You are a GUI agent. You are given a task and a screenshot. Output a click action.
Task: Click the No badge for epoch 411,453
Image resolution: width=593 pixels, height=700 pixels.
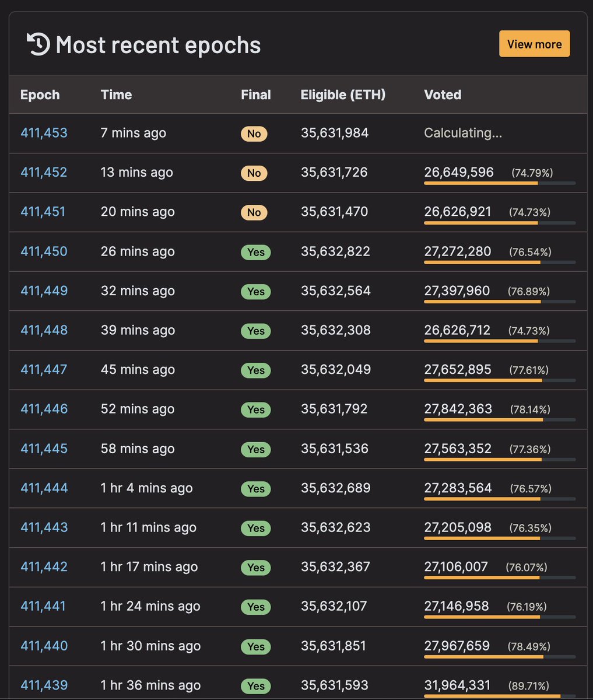point(254,134)
